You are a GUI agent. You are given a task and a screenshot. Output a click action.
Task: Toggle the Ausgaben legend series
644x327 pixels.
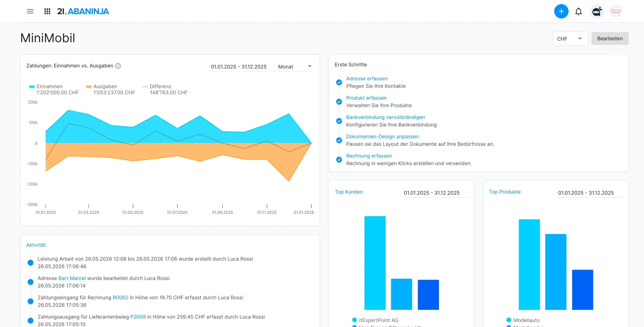click(x=102, y=86)
